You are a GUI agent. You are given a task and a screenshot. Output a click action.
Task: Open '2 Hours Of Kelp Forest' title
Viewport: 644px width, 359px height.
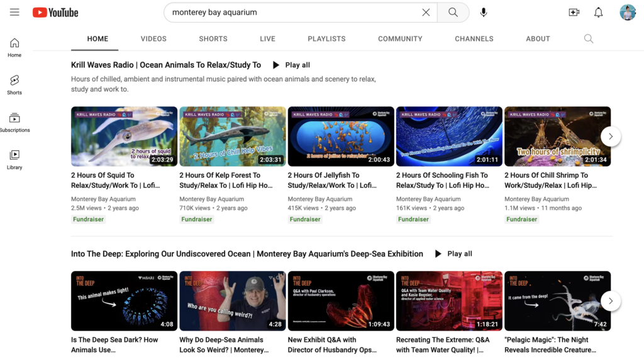pos(226,180)
